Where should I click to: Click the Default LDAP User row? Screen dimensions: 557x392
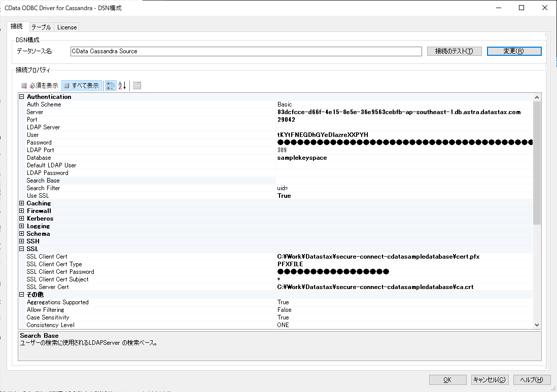click(x=275, y=165)
